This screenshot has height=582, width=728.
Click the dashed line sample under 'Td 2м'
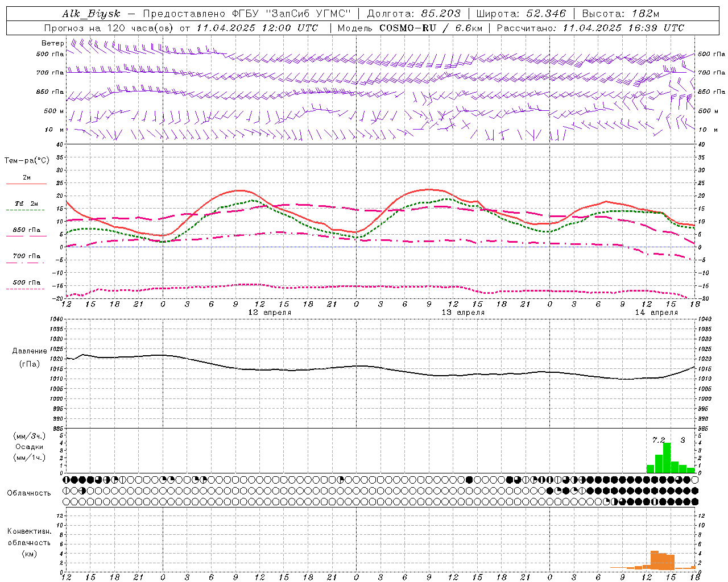[26, 210]
